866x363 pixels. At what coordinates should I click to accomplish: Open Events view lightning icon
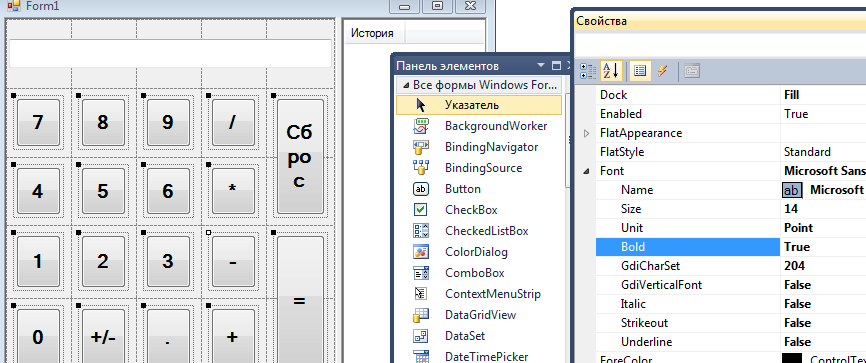662,71
